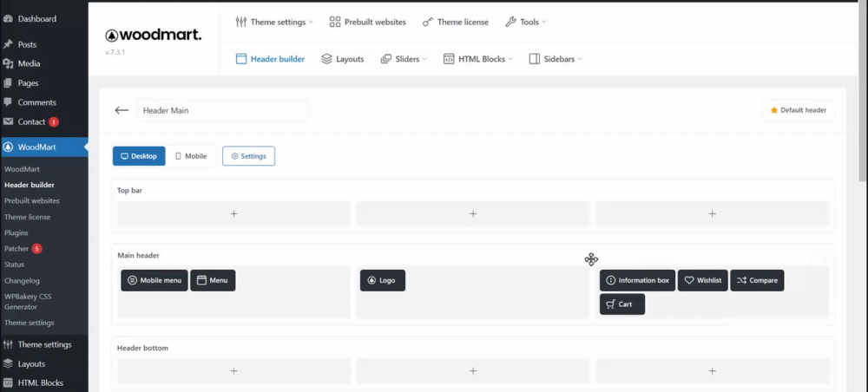
Task: Select the Information box element
Action: click(x=637, y=280)
